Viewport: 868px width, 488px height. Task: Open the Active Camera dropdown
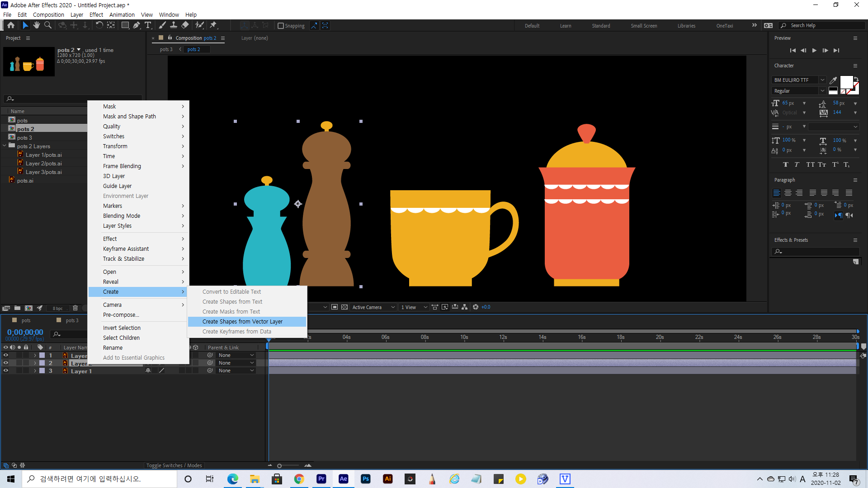click(x=373, y=307)
